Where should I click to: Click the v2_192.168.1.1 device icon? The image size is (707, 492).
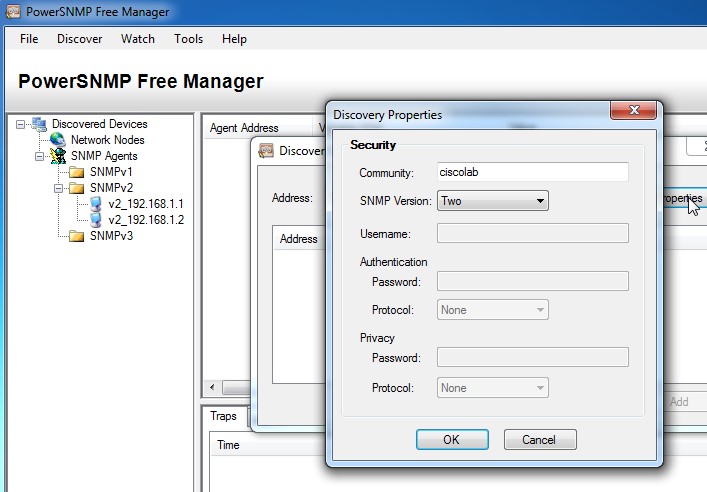coord(96,204)
